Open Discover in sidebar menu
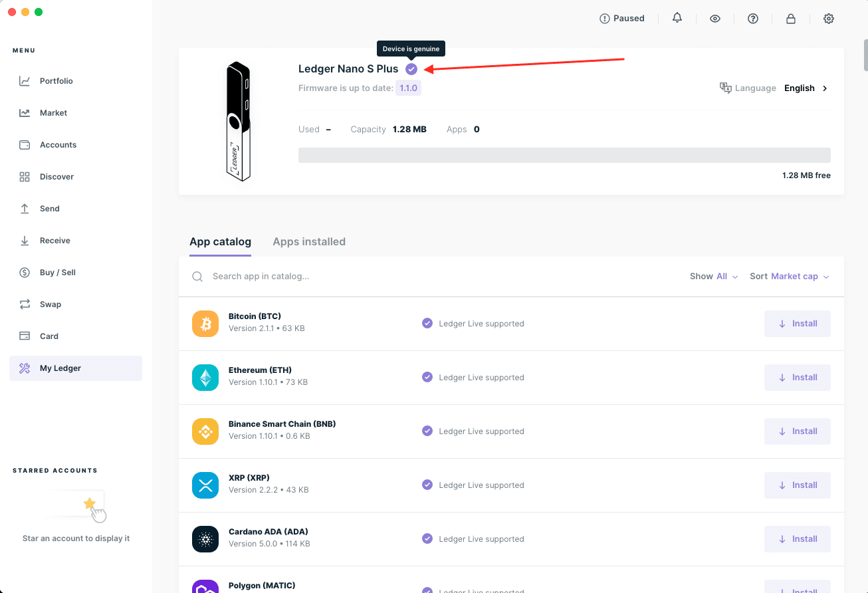This screenshot has width=868, height=593. point(76,177)
